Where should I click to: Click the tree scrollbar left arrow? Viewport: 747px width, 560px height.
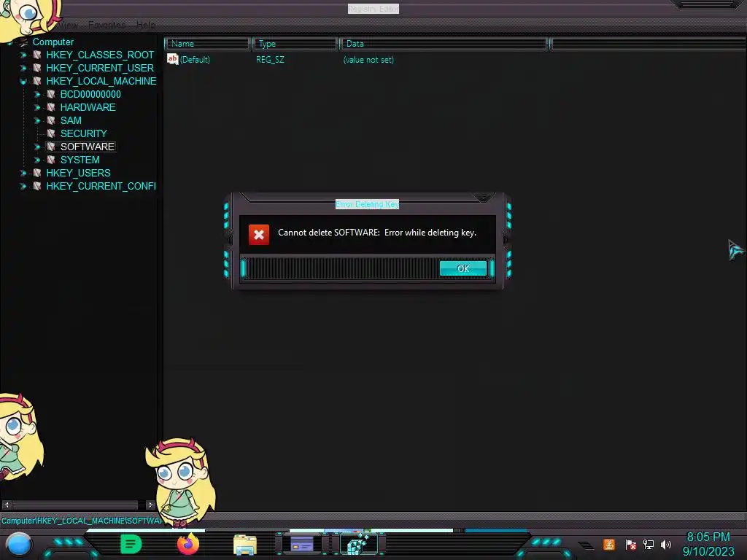7,505
